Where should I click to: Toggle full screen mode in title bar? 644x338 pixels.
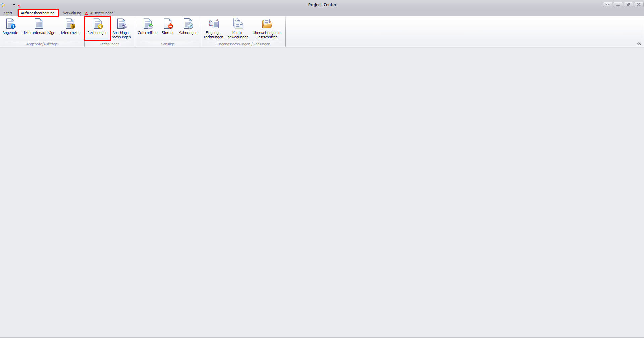(x=607, y=5)
